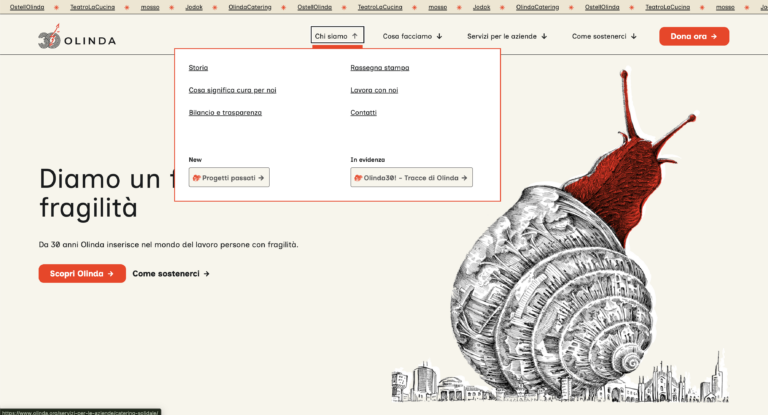Select Bilancio e trasparenza

click(225, 113)
